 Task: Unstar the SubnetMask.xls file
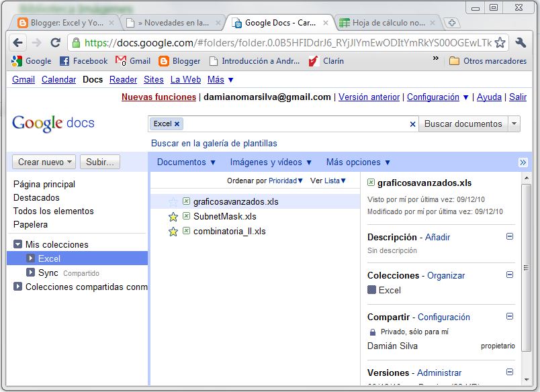173,217
